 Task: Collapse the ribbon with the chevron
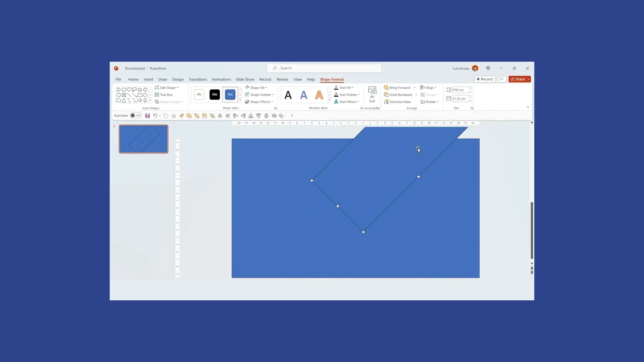click(x=528, y=107)
